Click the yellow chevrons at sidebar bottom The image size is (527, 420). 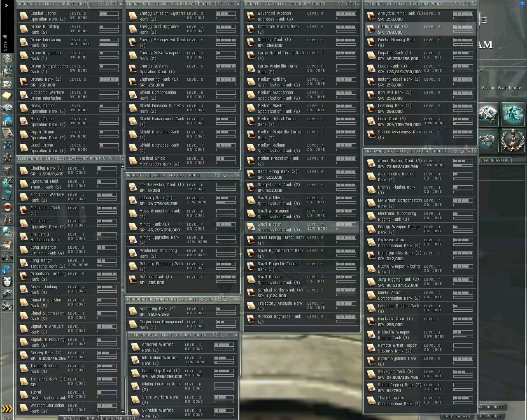(7, 409)
